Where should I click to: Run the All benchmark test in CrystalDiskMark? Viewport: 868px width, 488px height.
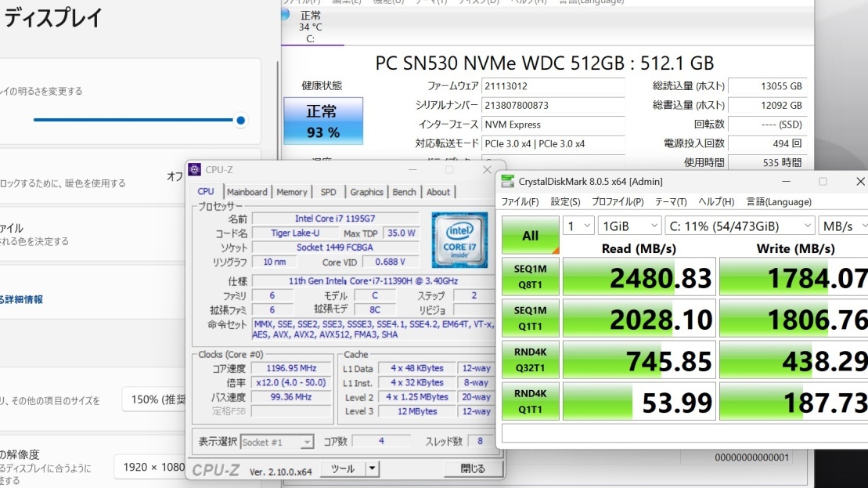tap(531, 236)
